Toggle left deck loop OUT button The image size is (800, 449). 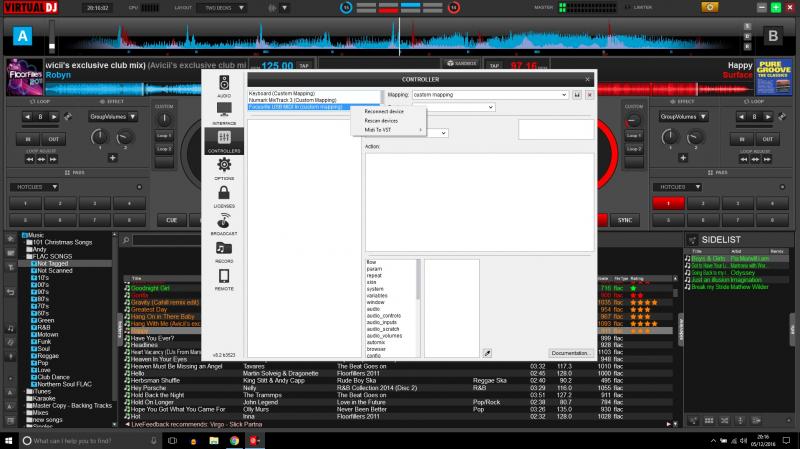click(x=54, y=139)
